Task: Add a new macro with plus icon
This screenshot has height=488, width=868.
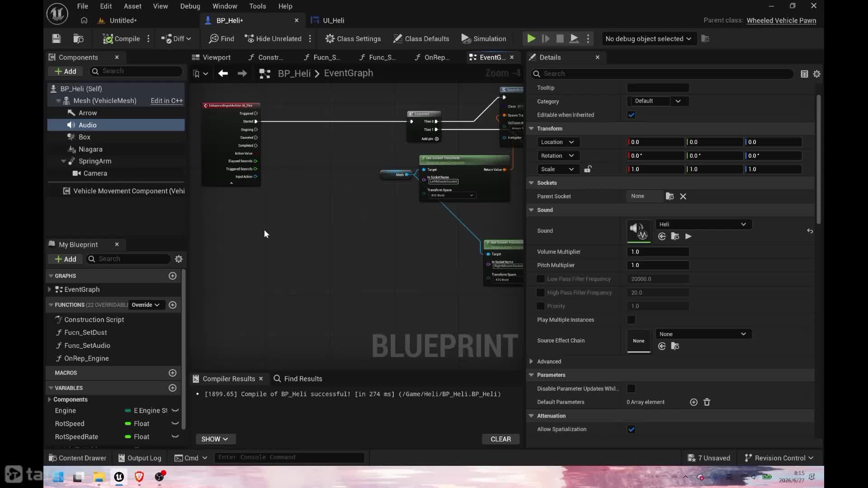Action: click(172, 373)
